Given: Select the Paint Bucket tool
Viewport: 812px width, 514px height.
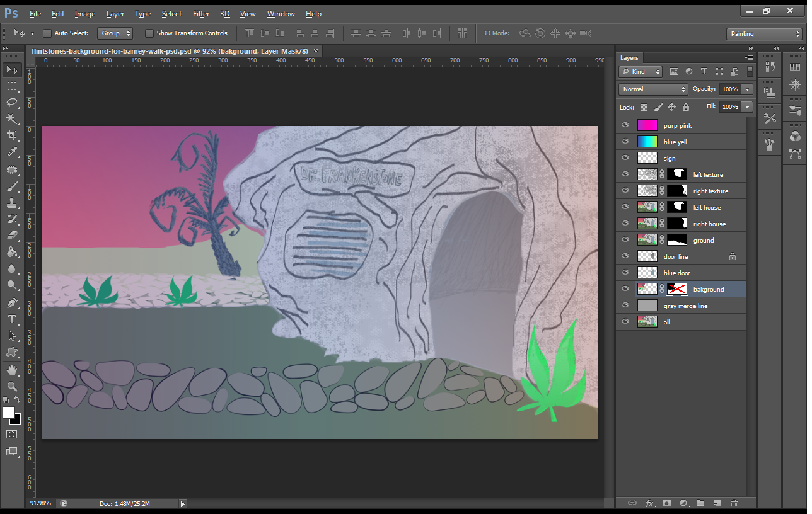Looking at the screenshot, I should (x=12, y=252).
